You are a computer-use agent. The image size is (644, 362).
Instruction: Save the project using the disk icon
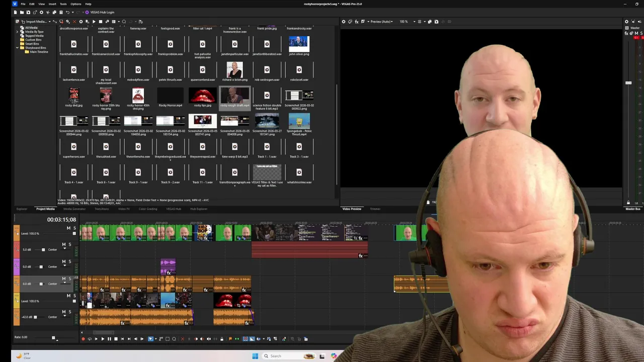point(28,12)
